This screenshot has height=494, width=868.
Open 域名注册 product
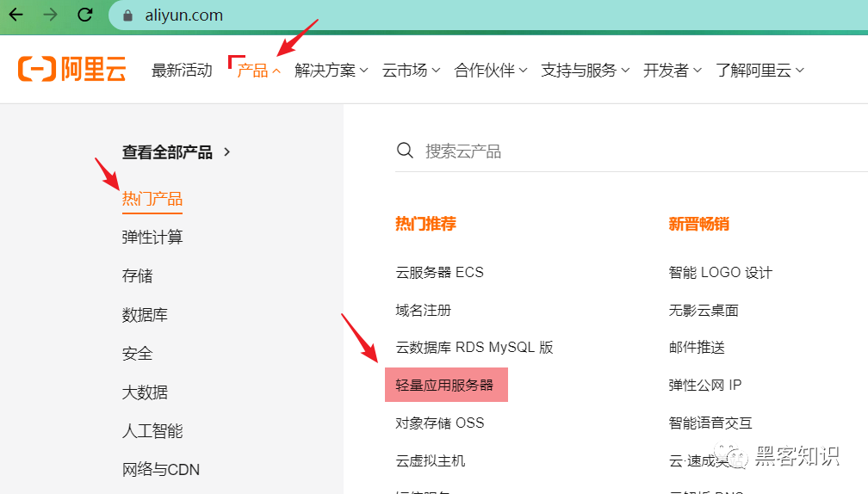pos(423,311)
